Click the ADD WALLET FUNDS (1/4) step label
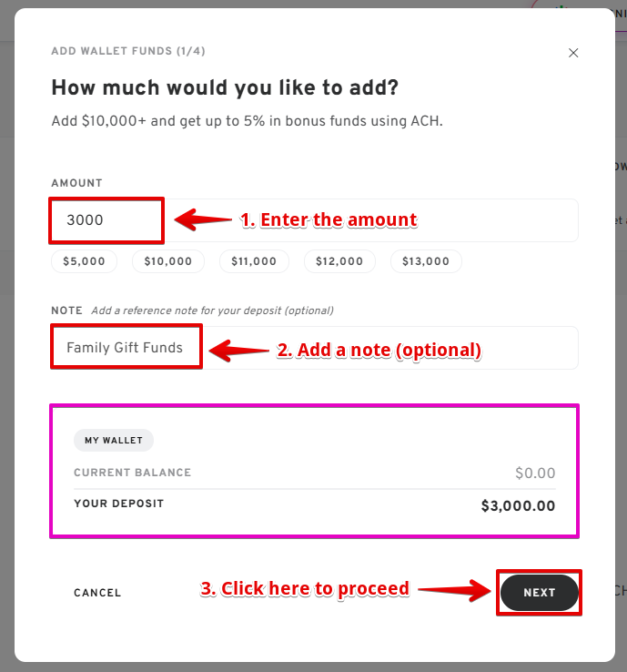The image size is (627, 672). 128,52
